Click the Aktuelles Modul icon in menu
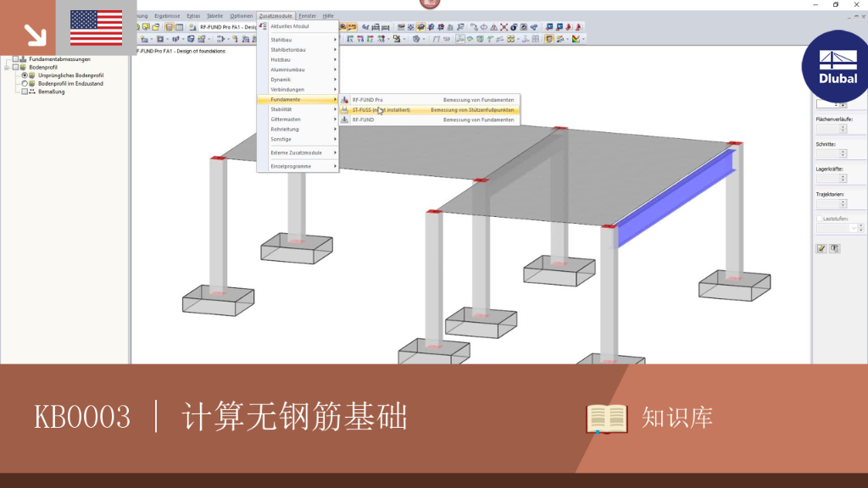 [263, 26]
